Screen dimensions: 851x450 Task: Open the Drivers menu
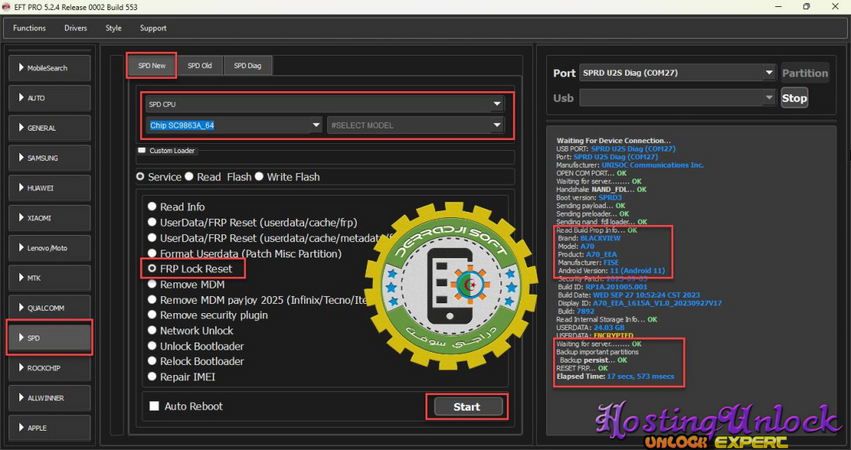(x=75, y=28)
